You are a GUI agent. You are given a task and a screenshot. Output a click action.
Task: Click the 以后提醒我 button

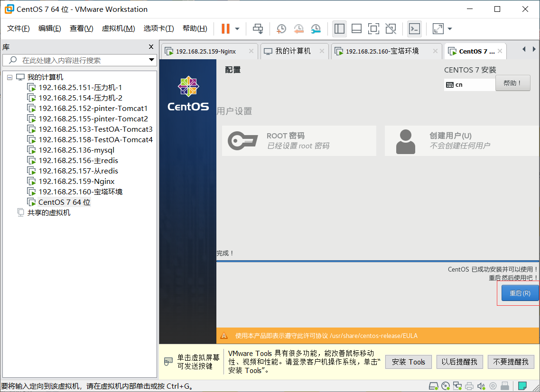pos(459,362)
